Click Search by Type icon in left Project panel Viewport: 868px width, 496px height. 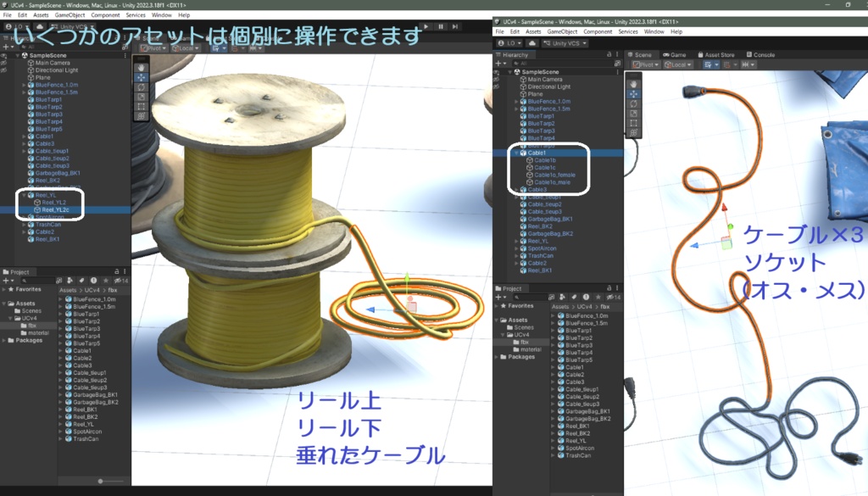click(70, 281)
